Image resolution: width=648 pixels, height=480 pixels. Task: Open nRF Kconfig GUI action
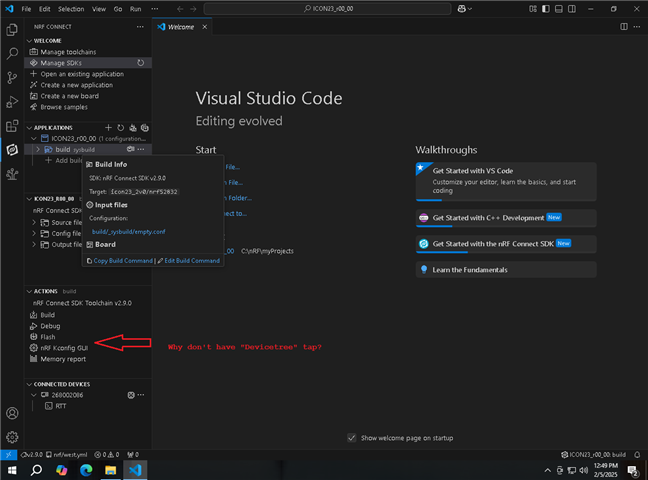(64, 348)
